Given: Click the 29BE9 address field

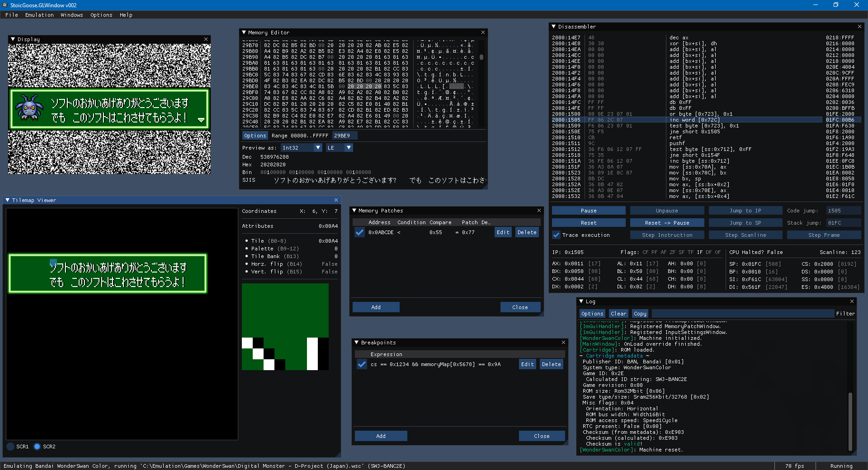Looking at the screenshot, I should (x=344, y=136).
